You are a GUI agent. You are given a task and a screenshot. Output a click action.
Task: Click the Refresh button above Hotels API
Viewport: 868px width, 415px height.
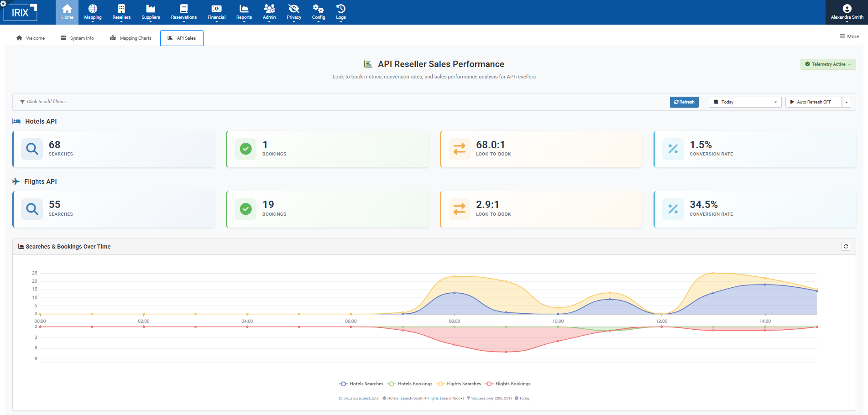[x=684, y=102]
